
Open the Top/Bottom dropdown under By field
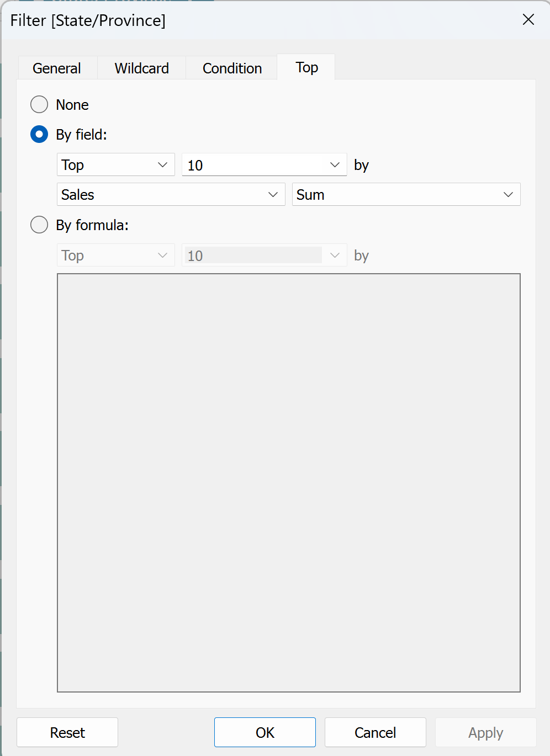116,164
